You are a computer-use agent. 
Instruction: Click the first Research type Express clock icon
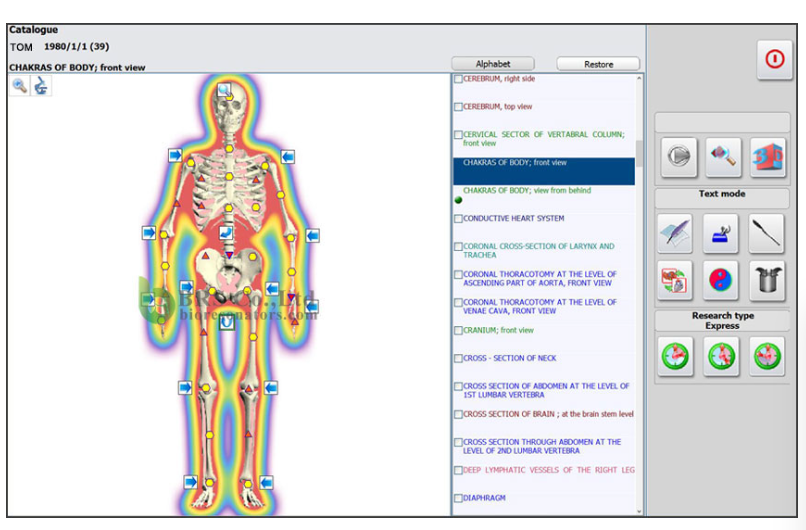click(676, 356)
